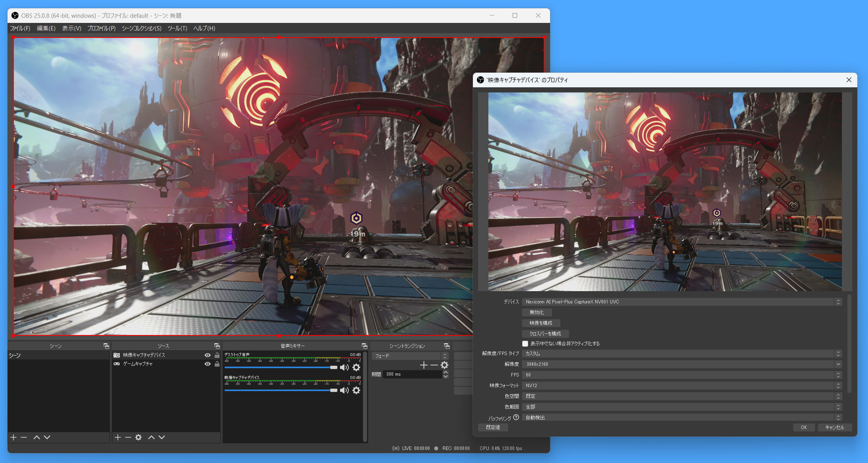
Task: Open 解像度/FPS タイプ dropdown
Action: [682, 354]
